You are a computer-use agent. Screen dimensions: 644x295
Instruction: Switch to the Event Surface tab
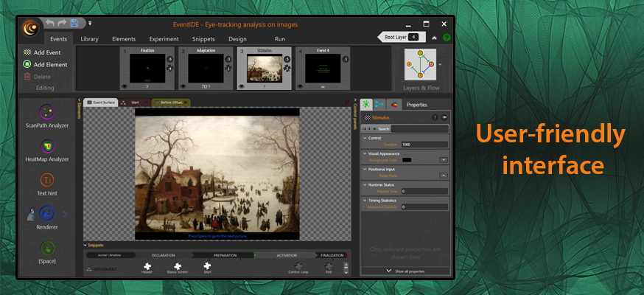tap(101, 103)
